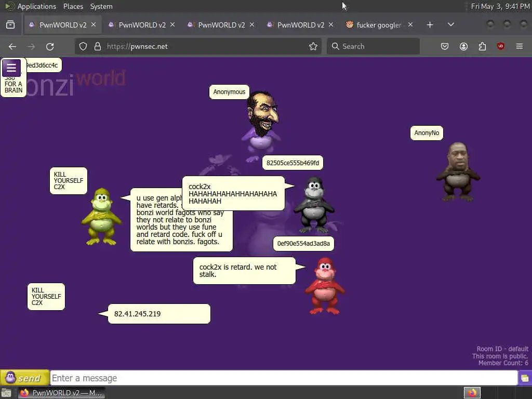Click the button right of the message field
Screen dimensions: 532x399
coord(525,378)
